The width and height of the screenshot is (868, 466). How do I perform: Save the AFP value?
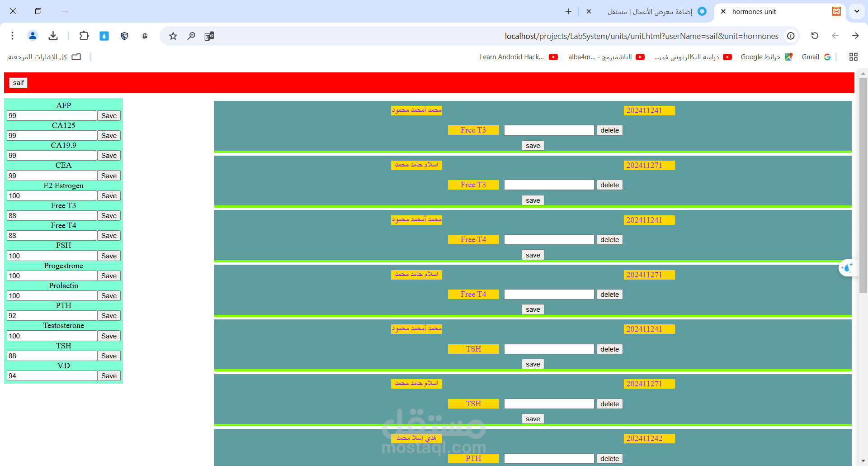(109, 116)
